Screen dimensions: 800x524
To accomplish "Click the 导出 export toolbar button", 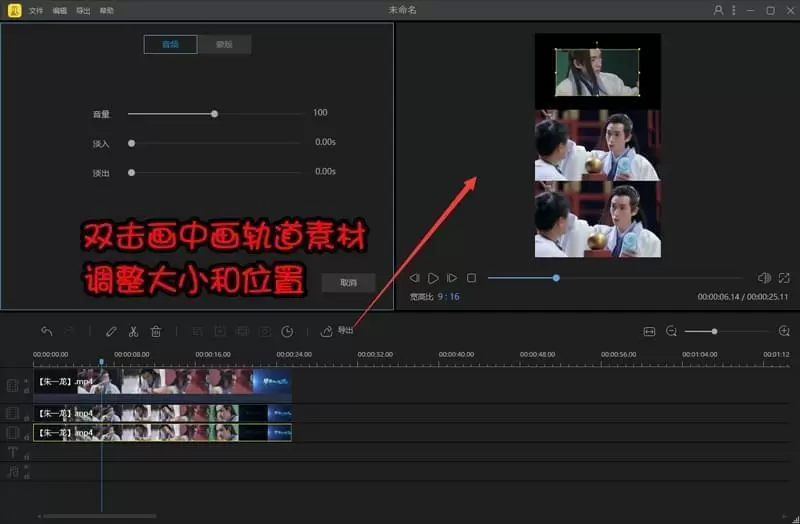I will [x=337, y=331].
